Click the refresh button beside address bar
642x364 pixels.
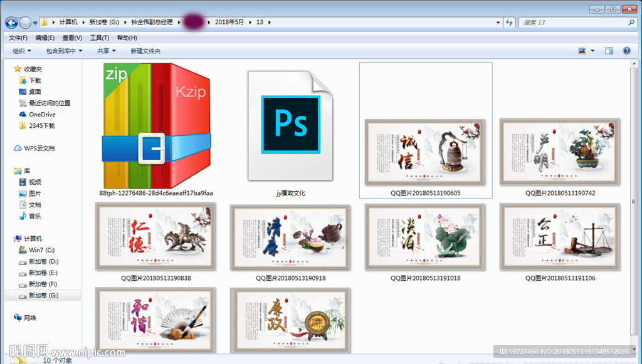(509, 23)
